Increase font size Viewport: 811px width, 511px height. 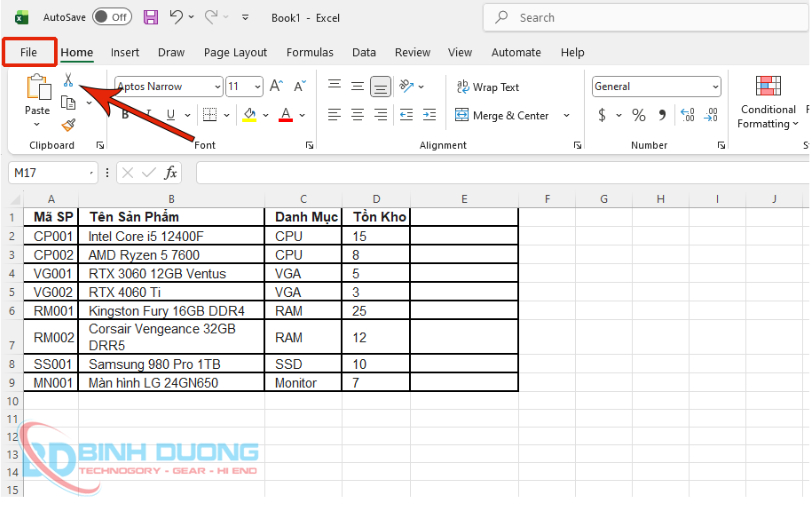tap(276, 86)
